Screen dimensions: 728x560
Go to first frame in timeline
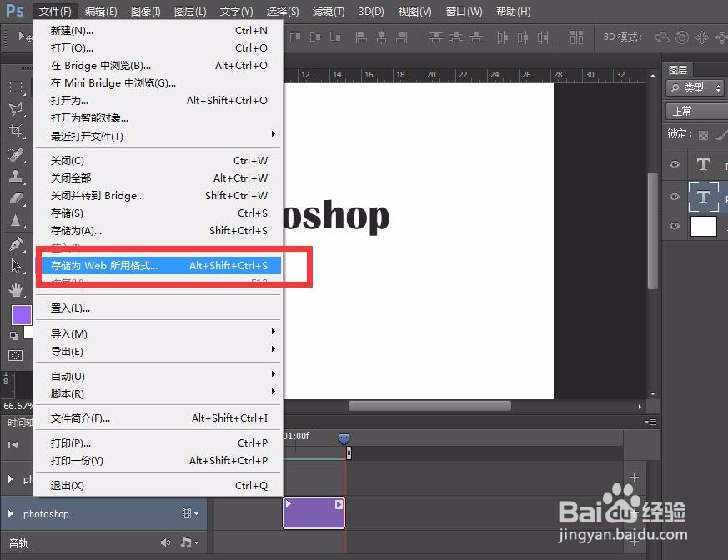pyautogui.click(x=13, y=444)
